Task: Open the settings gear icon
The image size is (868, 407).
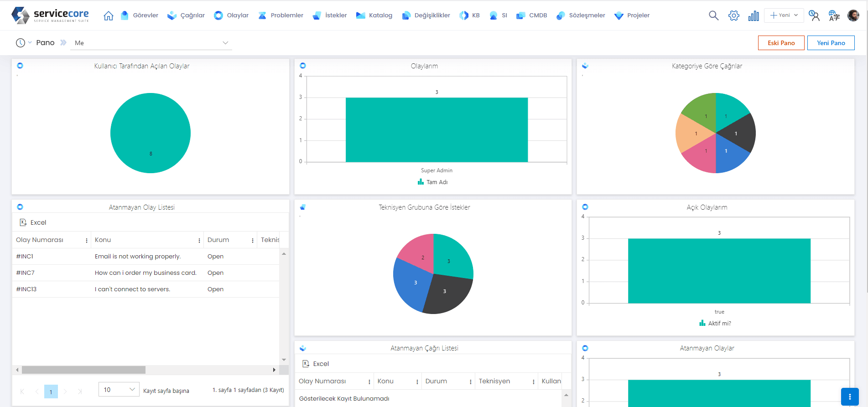Action: [x=733, y=15]
